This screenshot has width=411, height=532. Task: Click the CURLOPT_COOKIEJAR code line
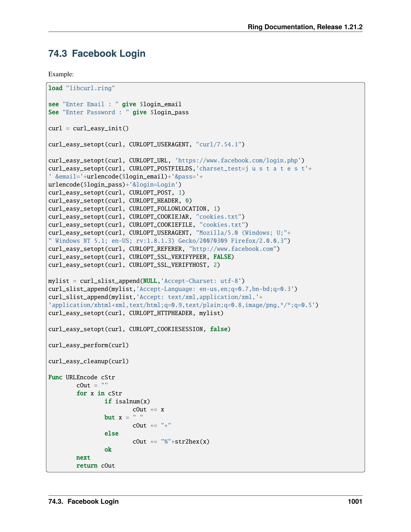[x=146, y=217]
